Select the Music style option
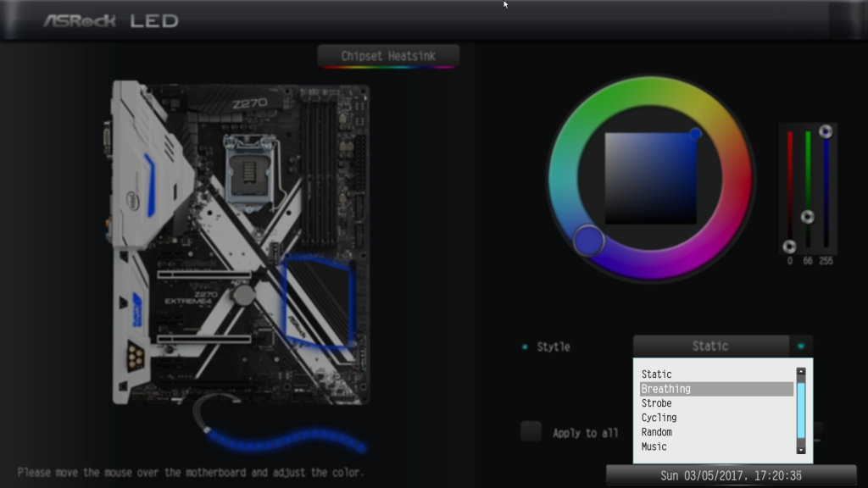The width and height of the screenshot is (868, 488). point(716,446)
